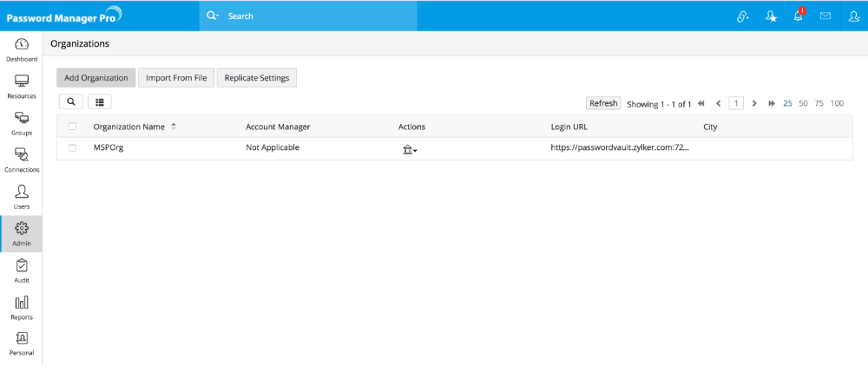Click Import From File button
The width and height of the screenshot is (868, 365).
click(176, 78)
